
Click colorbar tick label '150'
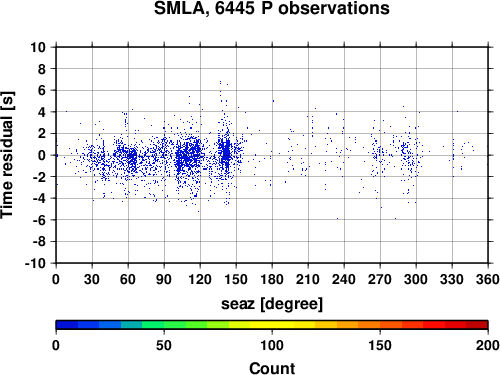380,345
